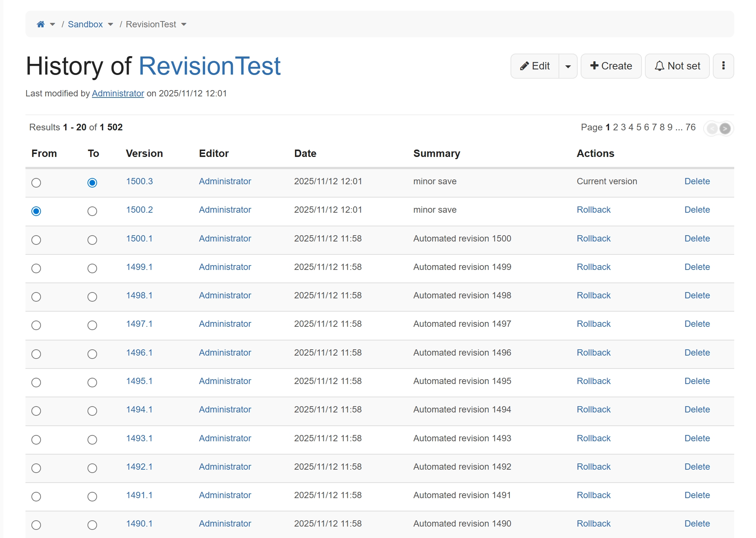
Task: Open version 1493.1 link
Action: (139, 438)
